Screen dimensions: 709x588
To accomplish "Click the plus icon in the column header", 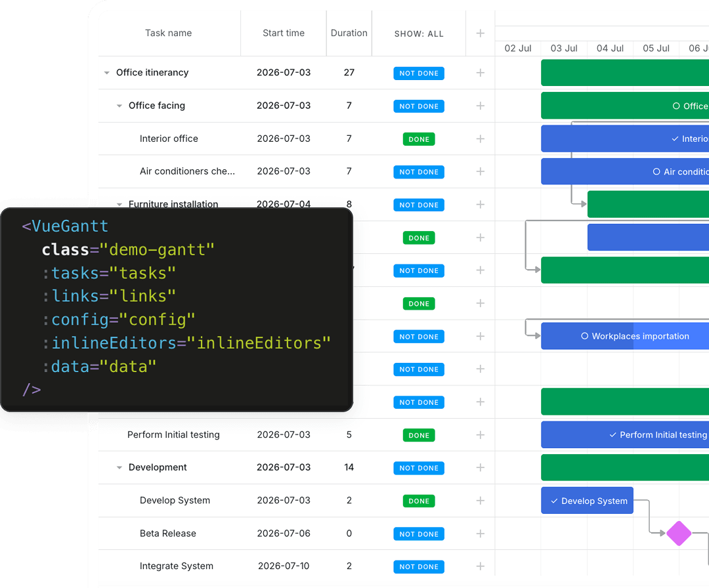I will 480,33.
